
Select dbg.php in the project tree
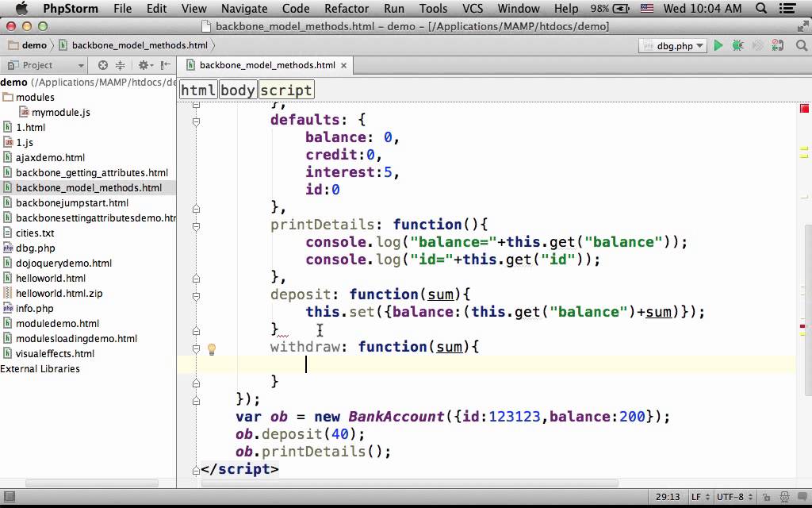(35, 248)
